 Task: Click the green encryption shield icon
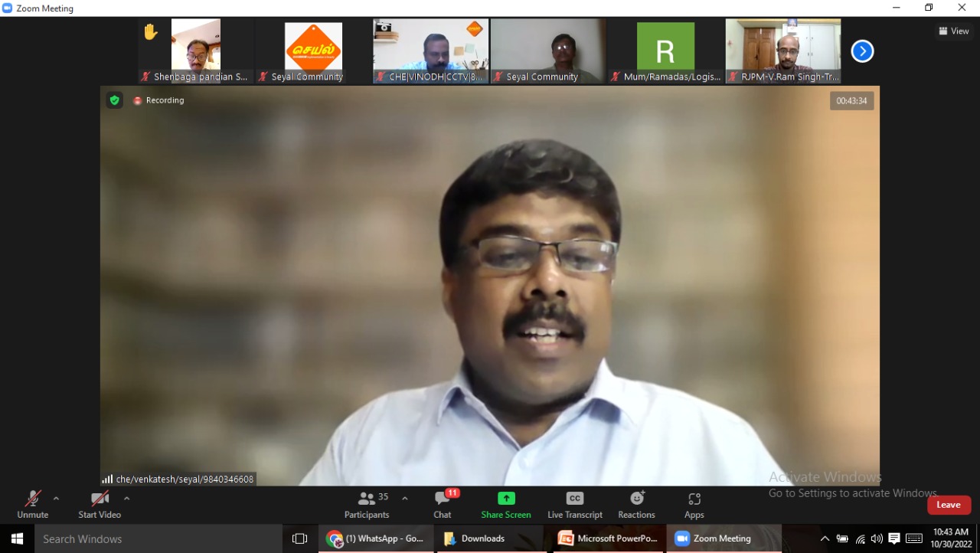(x=114, y=100)
